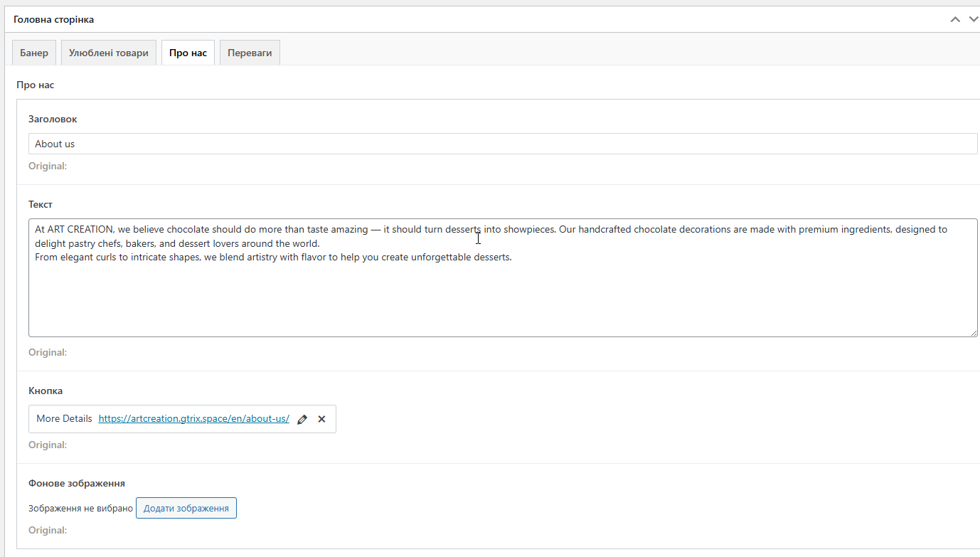Image resolution: width=980 pixels, height=557 pixels.
Task: Select the Про нас tab
Action: 188,53
